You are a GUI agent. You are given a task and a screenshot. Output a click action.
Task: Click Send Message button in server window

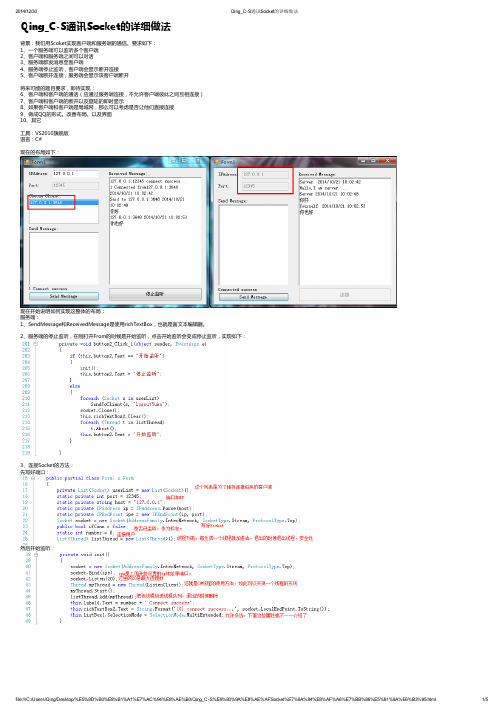(x=63, y=296)
